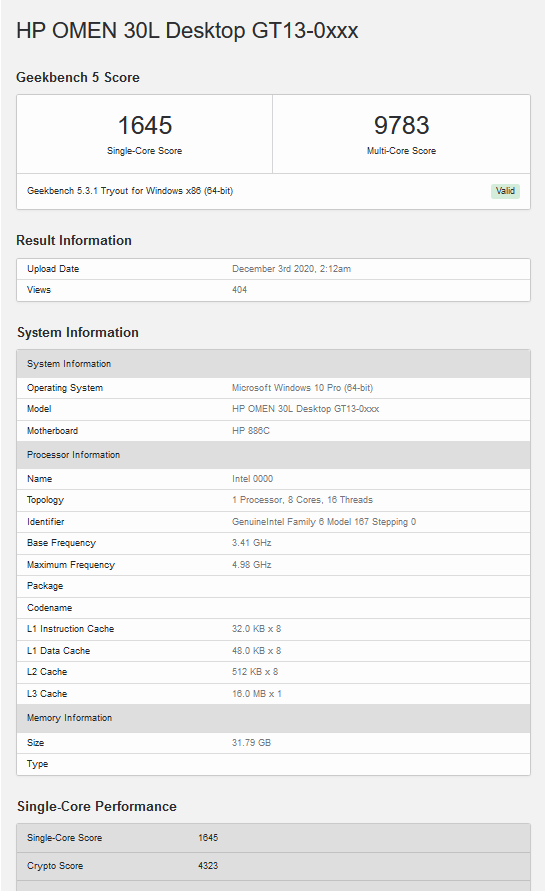
Task: Click the Geekbench 5 Score heading
Action: tap(78, 77)
